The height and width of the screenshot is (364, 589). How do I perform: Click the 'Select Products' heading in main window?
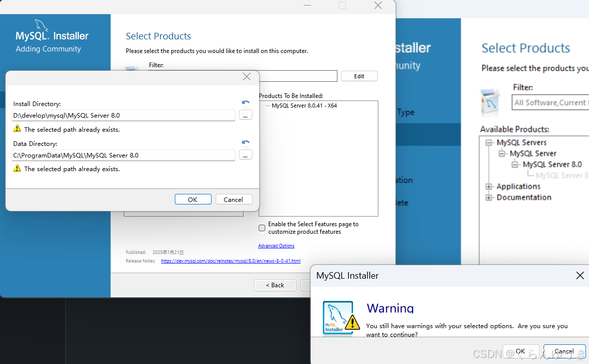[x=158, y=36]
